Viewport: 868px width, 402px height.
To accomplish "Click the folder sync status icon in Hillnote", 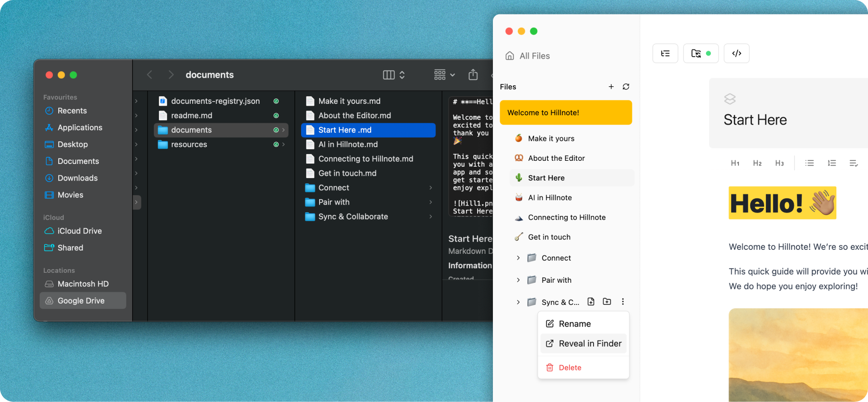I will 701,53.
